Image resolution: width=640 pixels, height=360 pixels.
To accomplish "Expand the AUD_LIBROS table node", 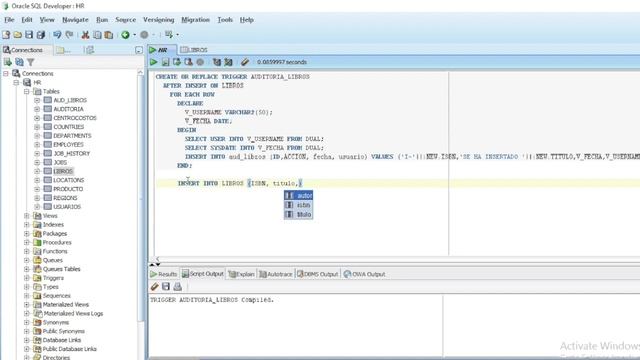I will [37, 100].
